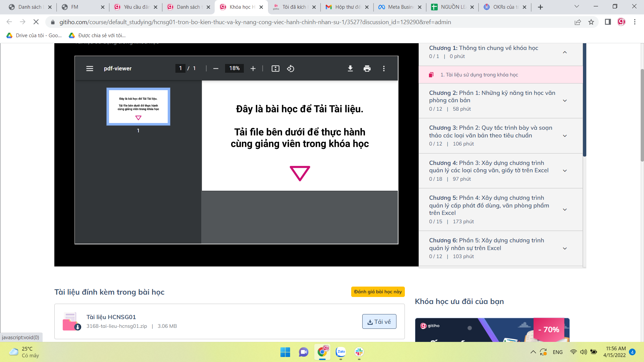Click the attachment folder download icon
The height and width of the screenshot is (362, 644).
[71, 321]
